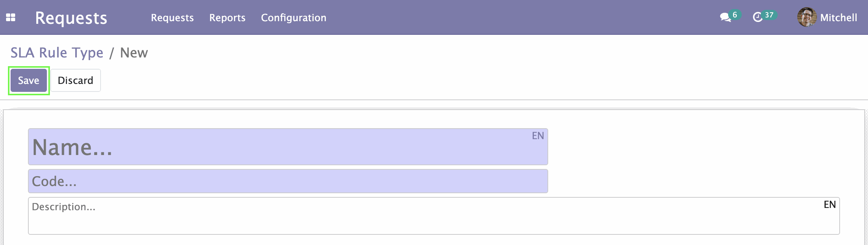Viewport: 868px width, 245px height.
Task: Discard the new record
Action: pyautogui.click(x=76, y=81)
